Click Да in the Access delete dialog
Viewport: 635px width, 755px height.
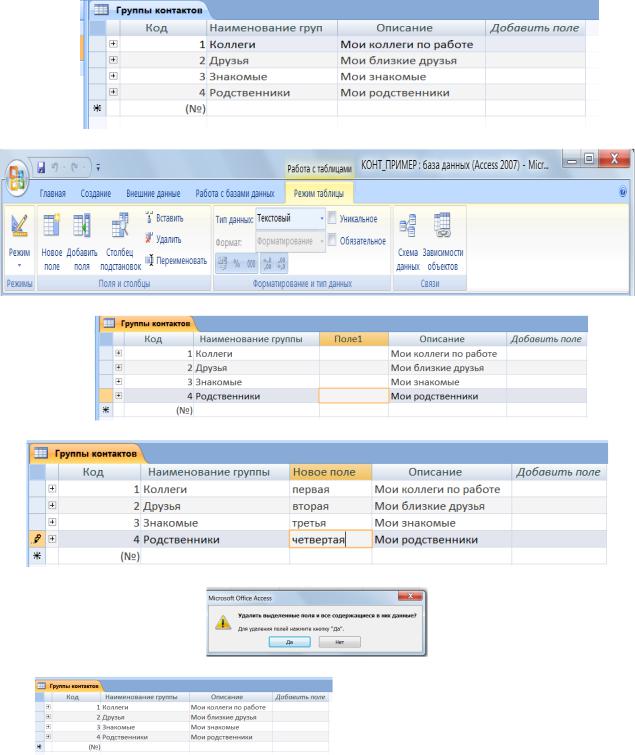coord(289,642)
